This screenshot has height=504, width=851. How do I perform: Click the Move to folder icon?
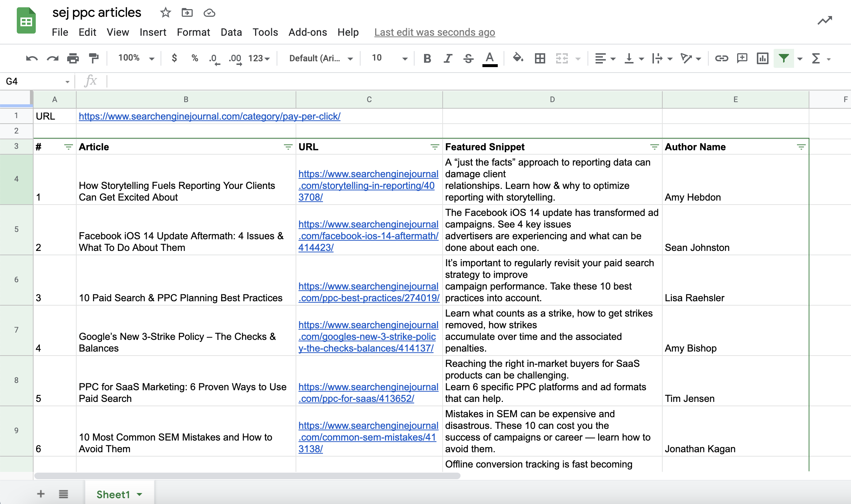(187, 13)
